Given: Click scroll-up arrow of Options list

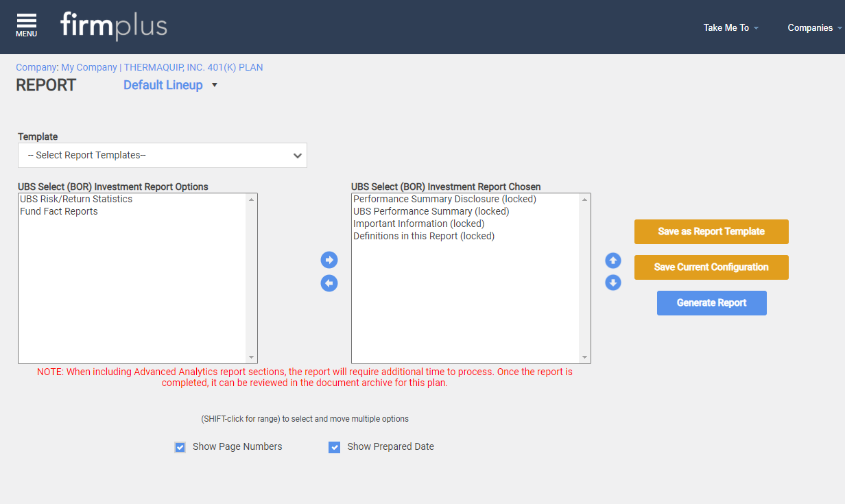Looking at the screenshot, I should point(252,200).
